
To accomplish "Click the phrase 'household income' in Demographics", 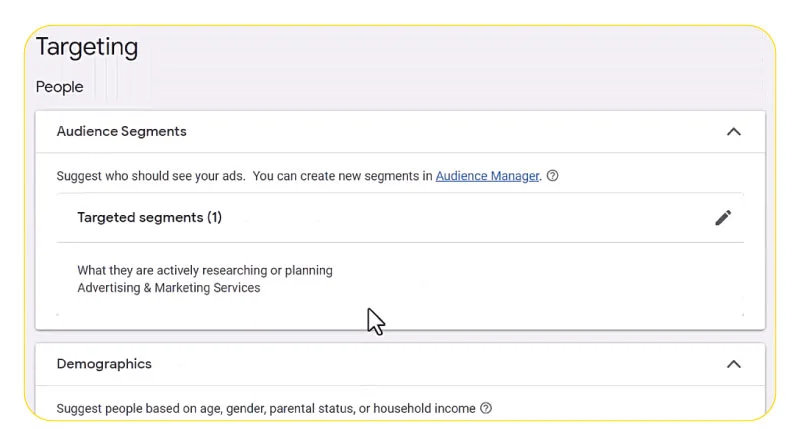I will (424, 408).
